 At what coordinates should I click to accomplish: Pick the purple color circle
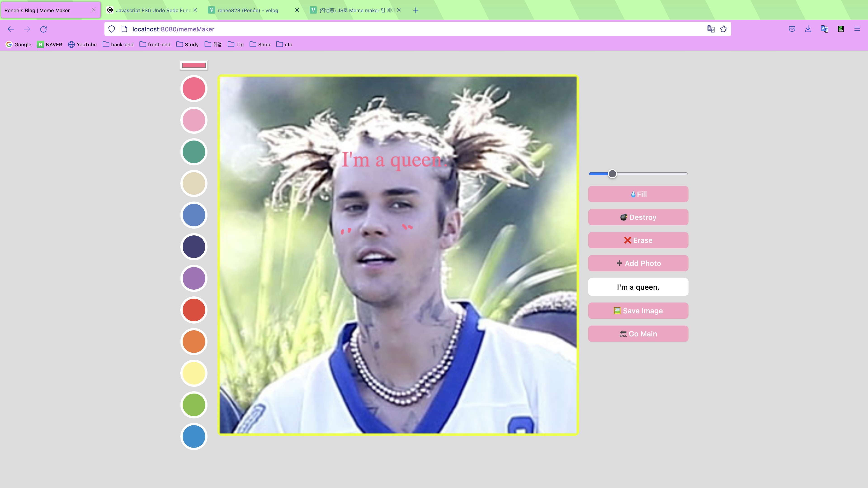[194, 279]
